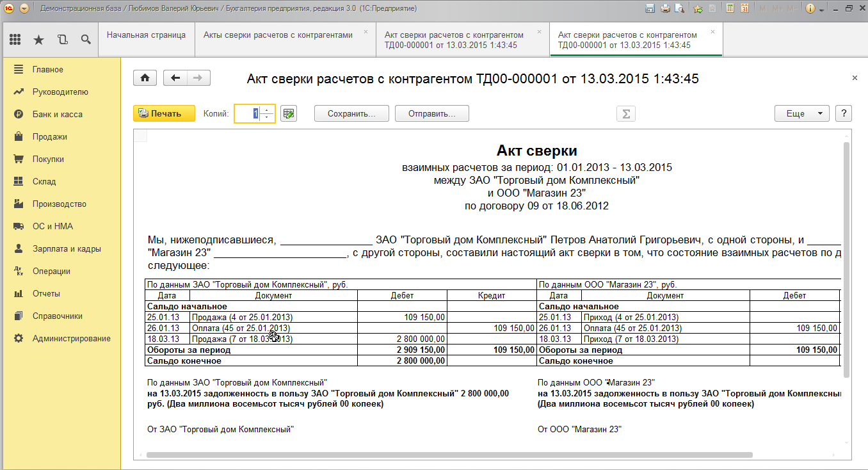Open Администрирование section in sidebar
The width and height of the screenshot is (868, 470).
[60, 338]
